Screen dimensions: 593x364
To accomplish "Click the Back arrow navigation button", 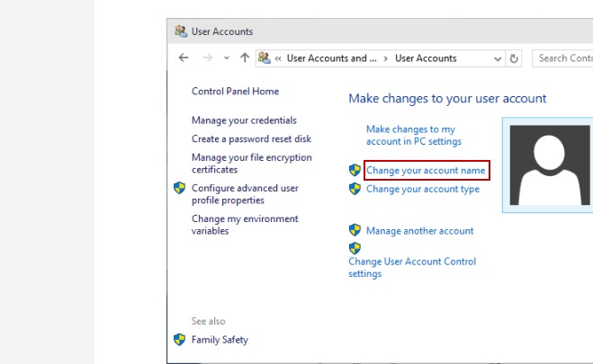I will click(x=184, y=58).
